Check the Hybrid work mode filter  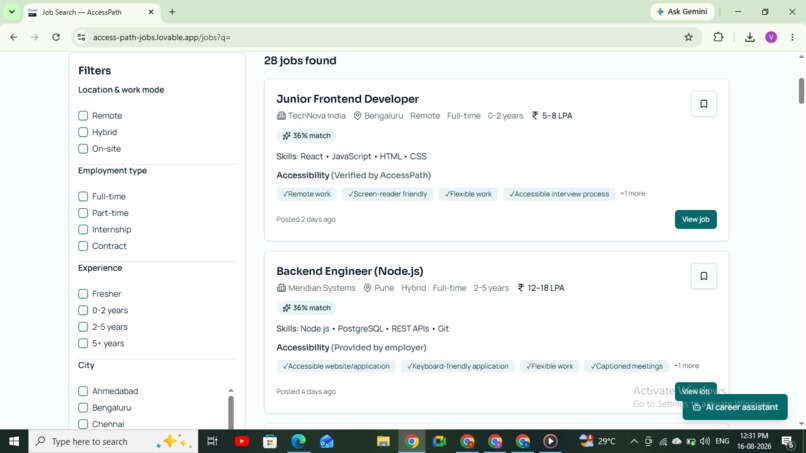[83, 132]
